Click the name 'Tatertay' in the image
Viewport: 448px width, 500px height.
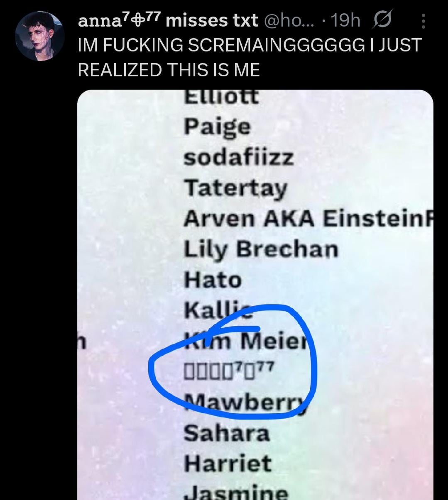coord(235,188)
